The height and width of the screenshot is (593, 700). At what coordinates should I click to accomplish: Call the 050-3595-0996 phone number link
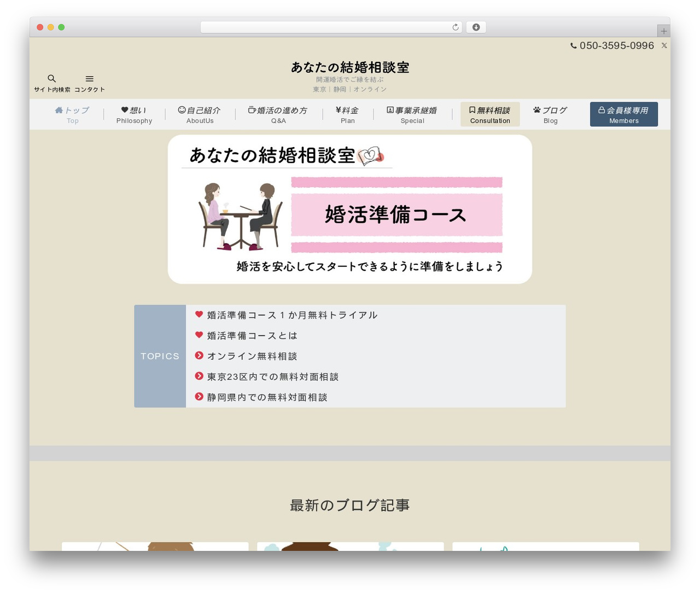[616, 46]
